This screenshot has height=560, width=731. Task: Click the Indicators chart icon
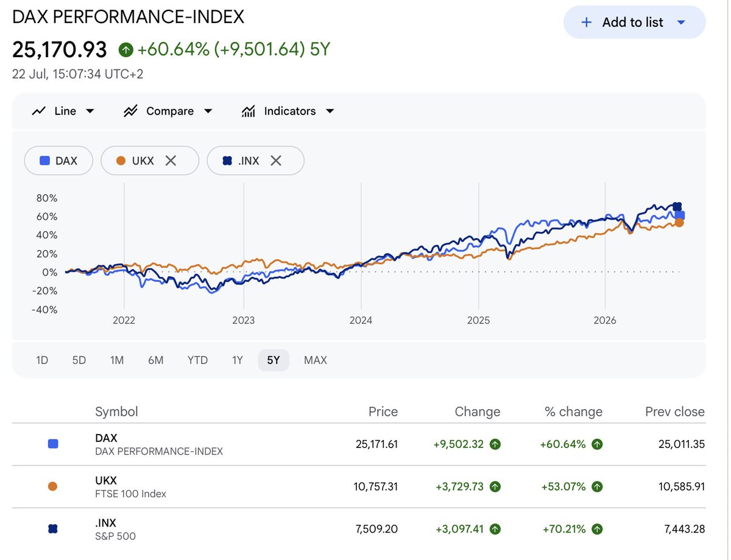[248, 111]
